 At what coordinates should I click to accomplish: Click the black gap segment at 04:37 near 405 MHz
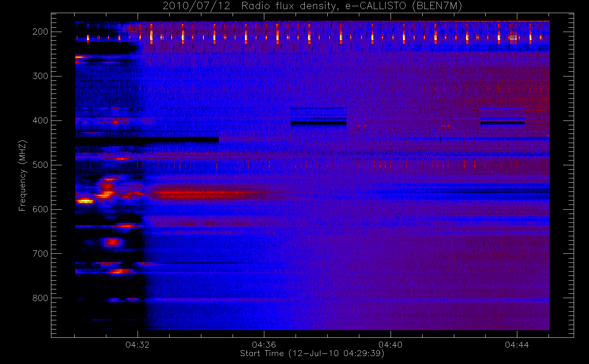point(319,123)
